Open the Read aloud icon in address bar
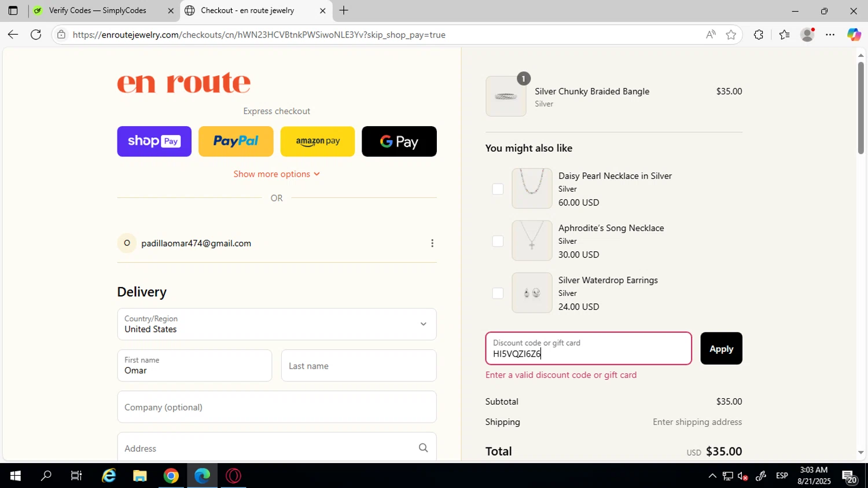 711,35
